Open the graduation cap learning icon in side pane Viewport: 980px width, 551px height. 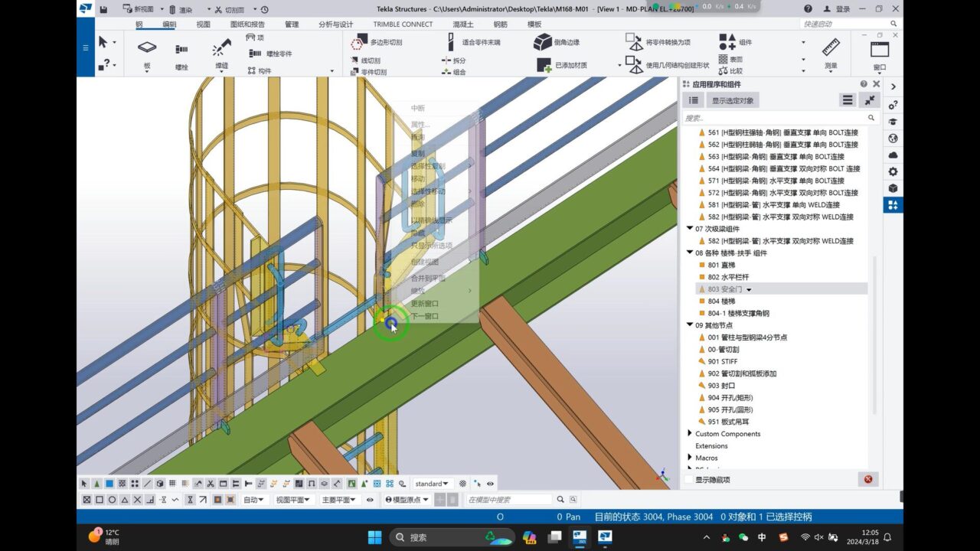click(x=893, y=122)
